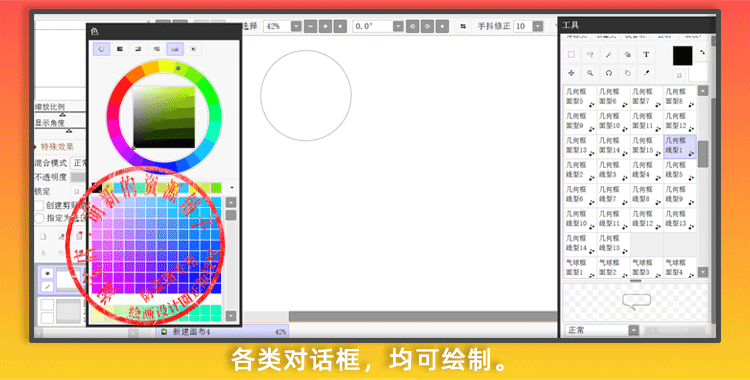Image resolution: width=750 pixels, height=380 pixels.
Task: Toggle the 锁定 lock checkbox
Action: tap(76, 191)
